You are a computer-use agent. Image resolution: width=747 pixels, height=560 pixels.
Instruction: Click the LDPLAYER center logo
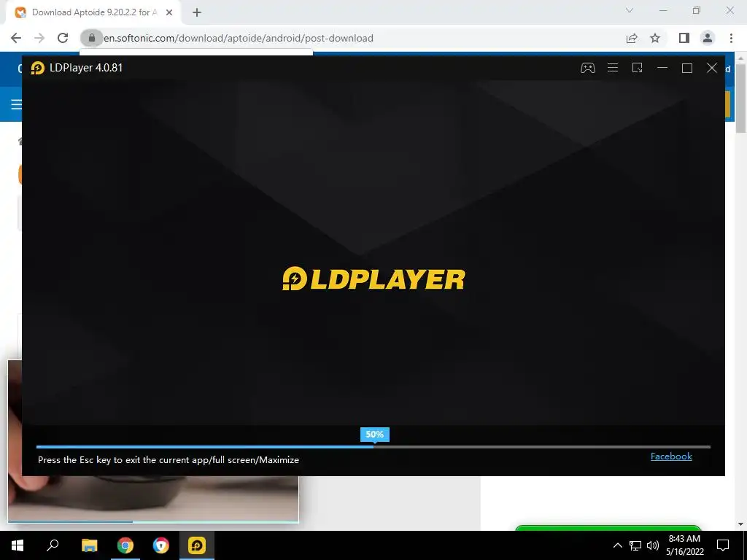coord(373,279)
